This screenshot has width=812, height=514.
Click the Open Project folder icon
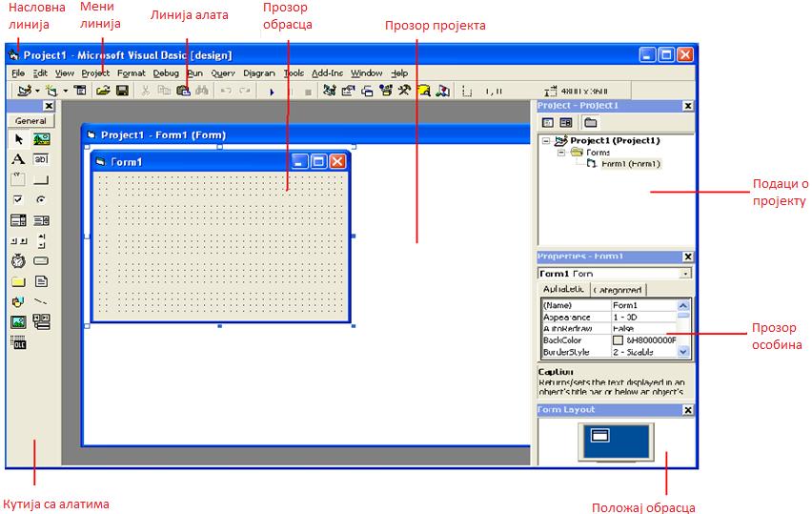(103, 91)
